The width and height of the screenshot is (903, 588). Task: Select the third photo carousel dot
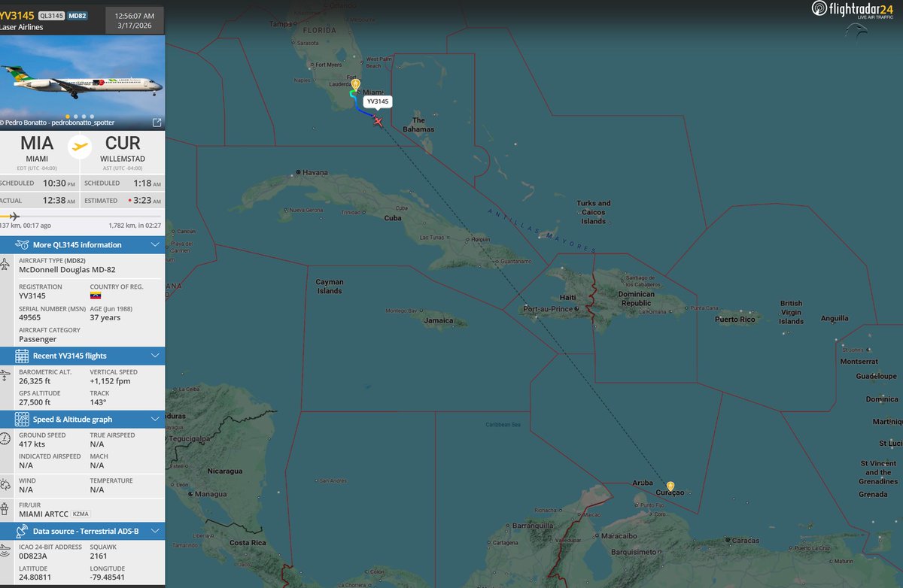pyautogui.click(x=83, y=117)
